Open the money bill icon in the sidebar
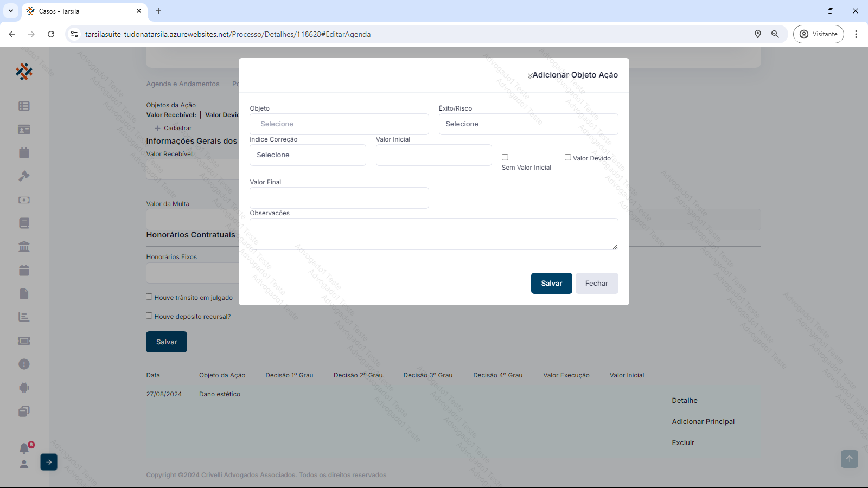 [24, 200]
